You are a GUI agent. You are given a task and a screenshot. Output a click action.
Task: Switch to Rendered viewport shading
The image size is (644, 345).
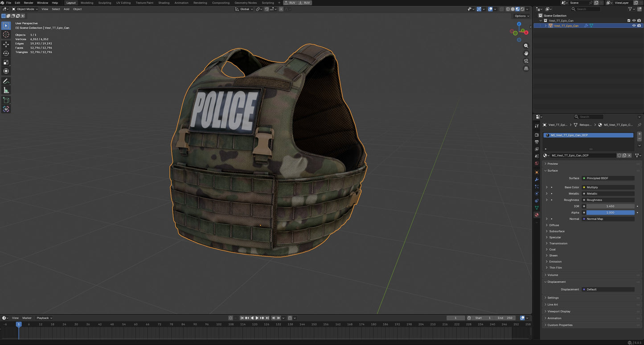point(522,9)
